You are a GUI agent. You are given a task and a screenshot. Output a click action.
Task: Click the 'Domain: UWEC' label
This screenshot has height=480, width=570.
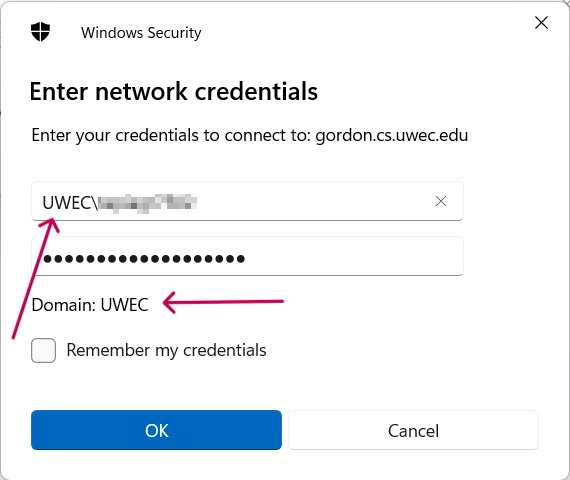tap(90, 305)
